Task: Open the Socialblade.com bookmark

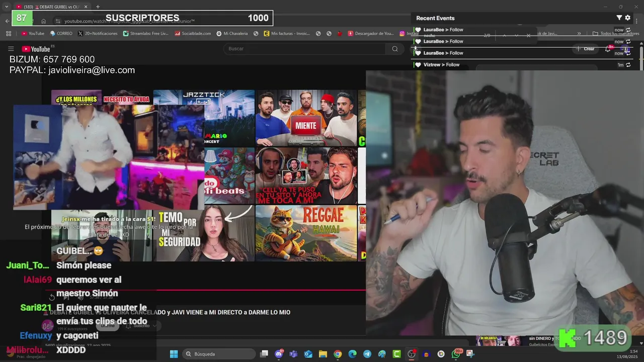Action: coord(193,34)
